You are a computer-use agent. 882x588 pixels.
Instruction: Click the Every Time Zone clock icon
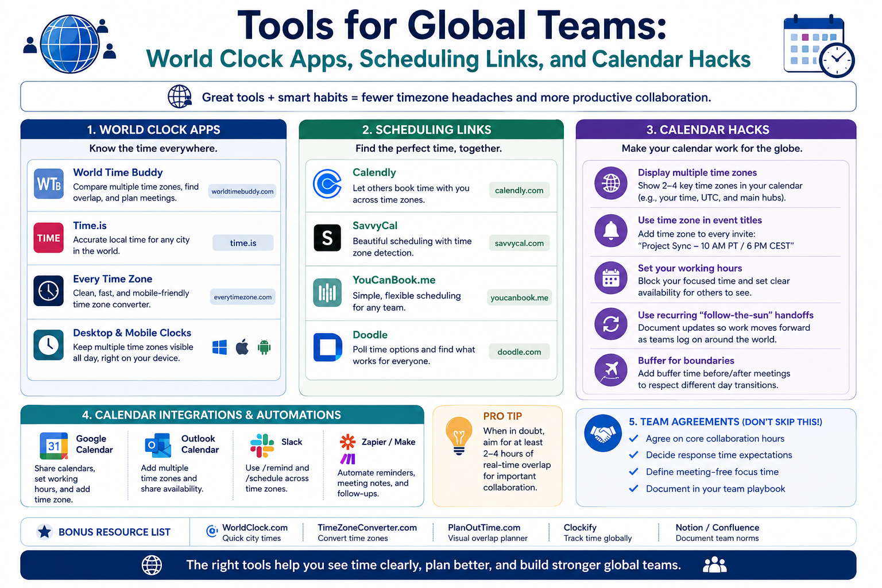coord(49,291)
